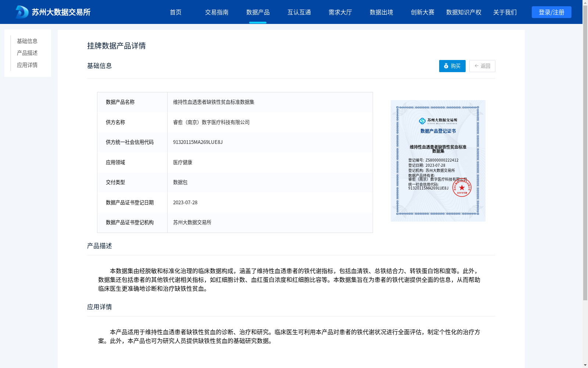Screen dimensions: 588x368
Task: Click the back arrow icon in 返回 button
Action: (x=477, y=66)
